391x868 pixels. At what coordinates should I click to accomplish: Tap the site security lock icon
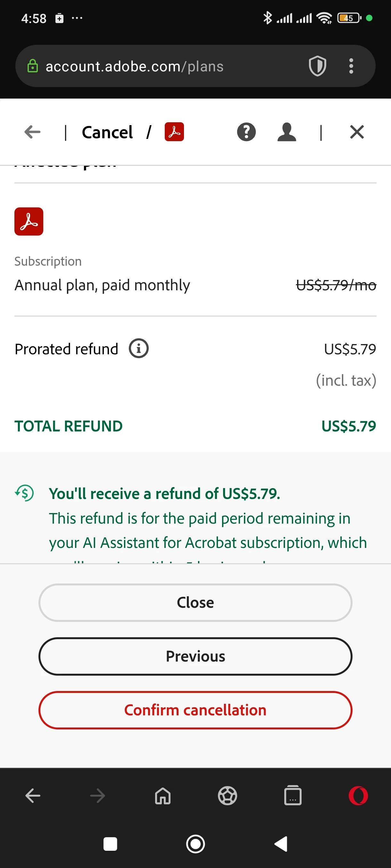tap(32, 66)
